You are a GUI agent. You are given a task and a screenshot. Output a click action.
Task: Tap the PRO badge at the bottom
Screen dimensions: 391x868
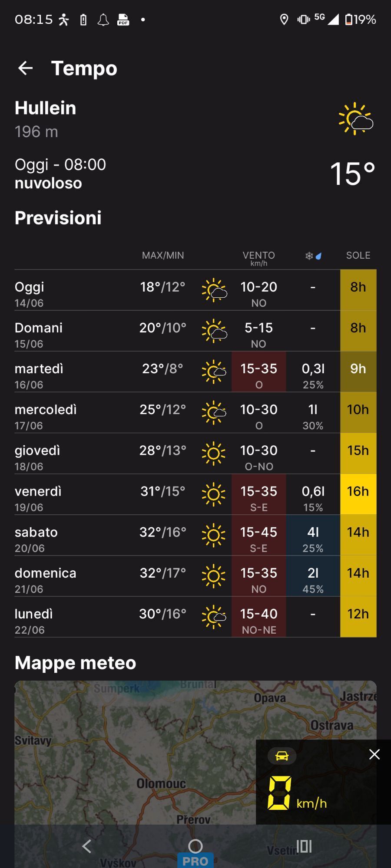(195, 860)
